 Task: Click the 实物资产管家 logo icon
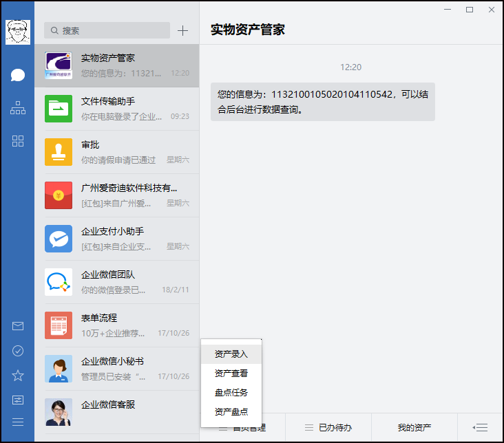59,65
